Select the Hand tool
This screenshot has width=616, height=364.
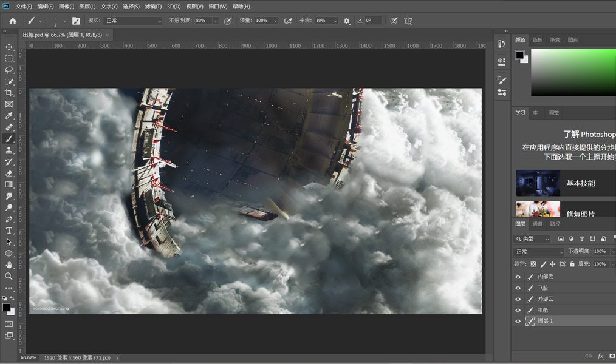(x=9, y=265)
